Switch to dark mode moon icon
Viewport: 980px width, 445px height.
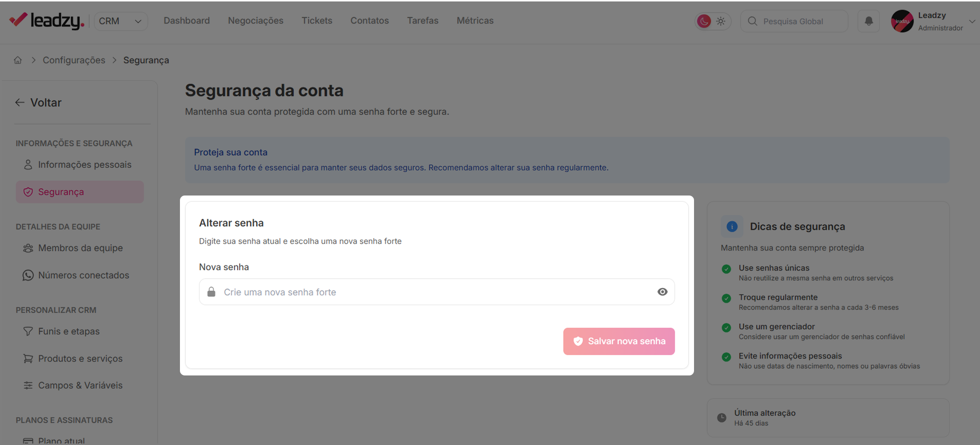704,21
